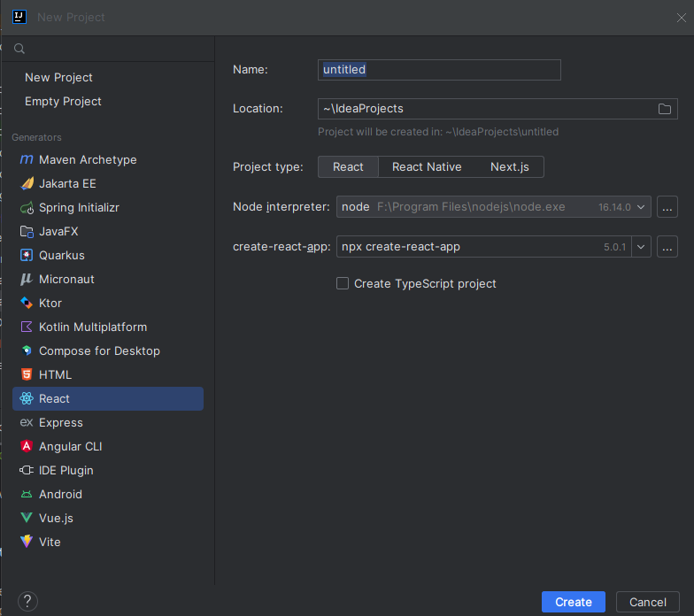This screenshot has height=616, width=694.
Task: Open help with question mark icon
Action: (x=27, y=602)
